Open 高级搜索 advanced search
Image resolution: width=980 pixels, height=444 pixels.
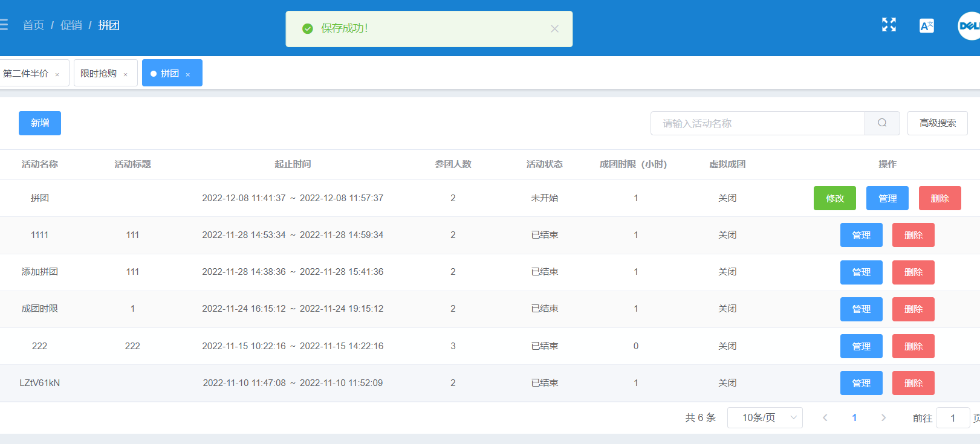(x=938, y=123)
